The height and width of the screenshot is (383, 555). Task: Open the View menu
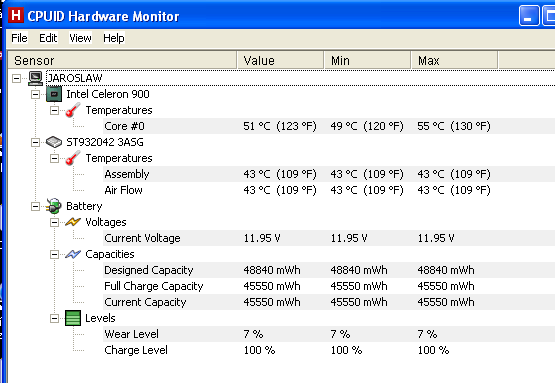pos(80,38)
